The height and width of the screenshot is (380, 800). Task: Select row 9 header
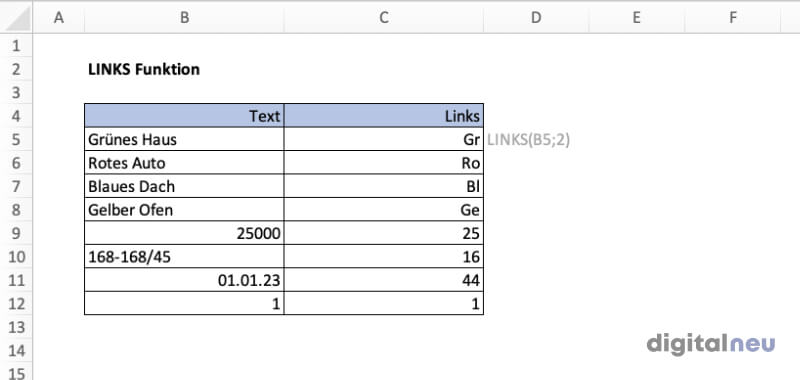pos(16,233)
